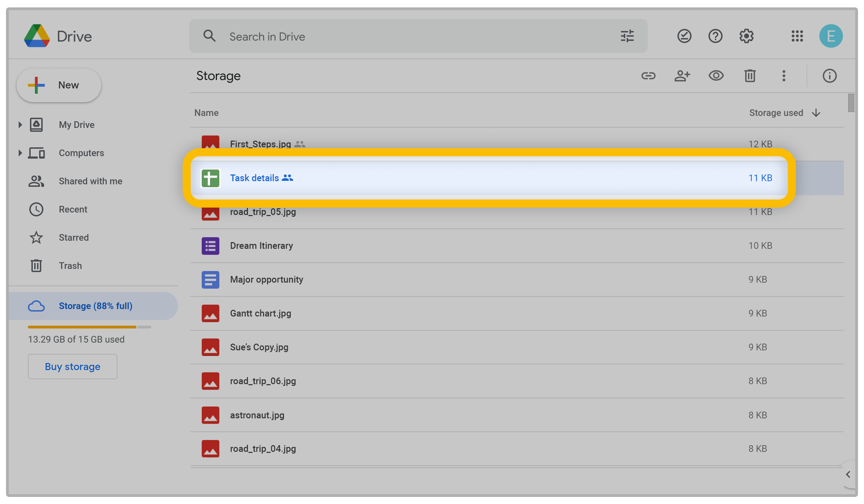Click the Preview eye icon
This screenshot has width=864, height=504.
click(716, 76)
